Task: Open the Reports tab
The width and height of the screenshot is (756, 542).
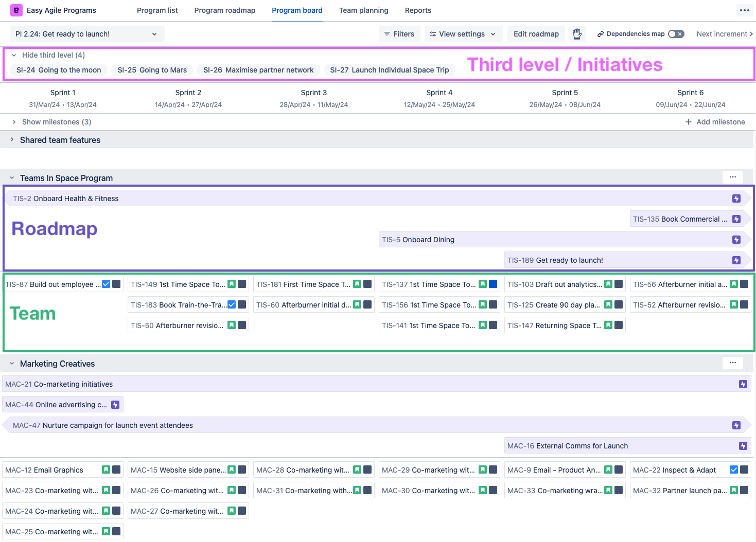Action: (x=418, y=10)
